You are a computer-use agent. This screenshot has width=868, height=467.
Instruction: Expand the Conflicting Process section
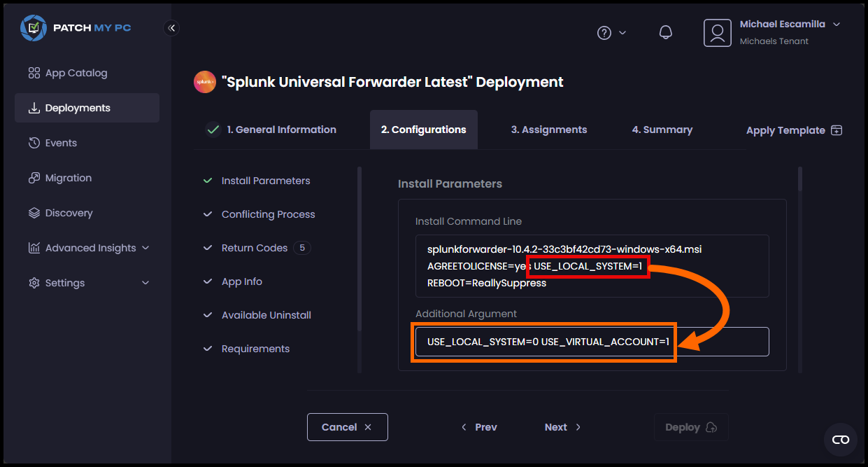point(269,214)
